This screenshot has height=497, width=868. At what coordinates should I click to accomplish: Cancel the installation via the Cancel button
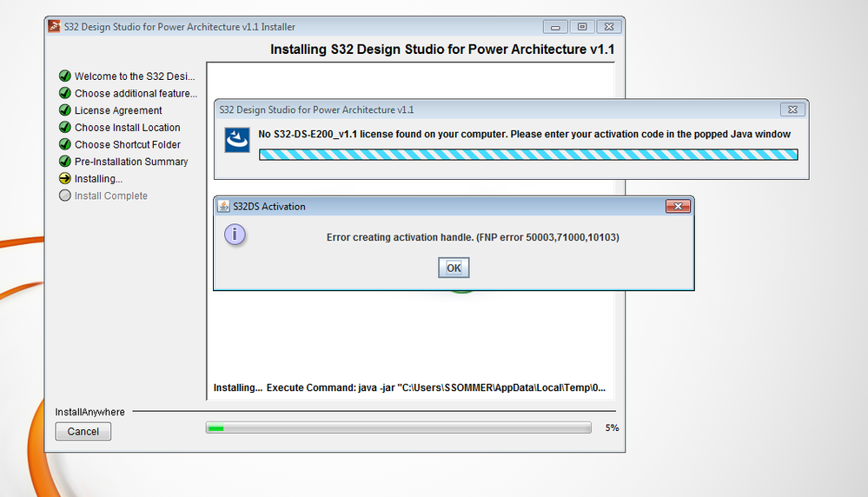[83, 431]
